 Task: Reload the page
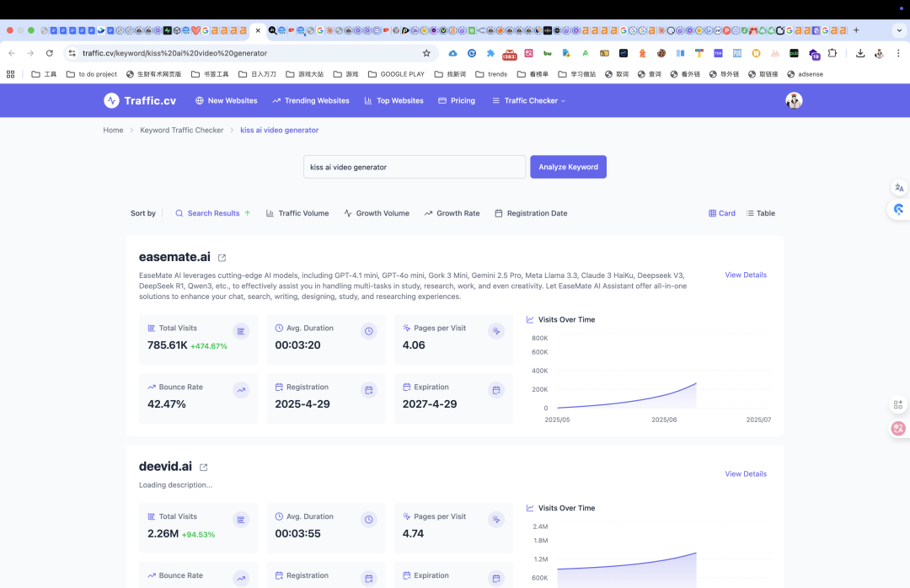50,53
